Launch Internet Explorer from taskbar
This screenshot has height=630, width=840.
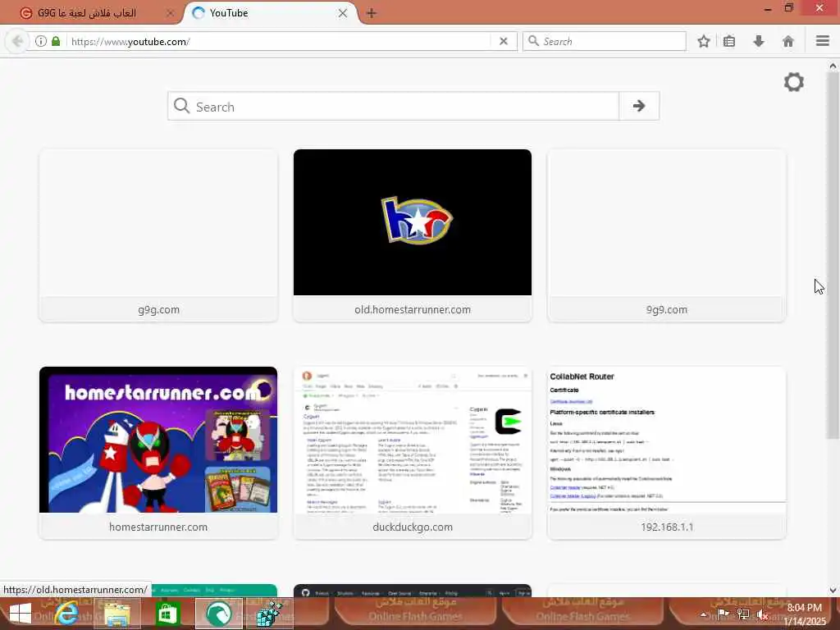coord(67,614)
